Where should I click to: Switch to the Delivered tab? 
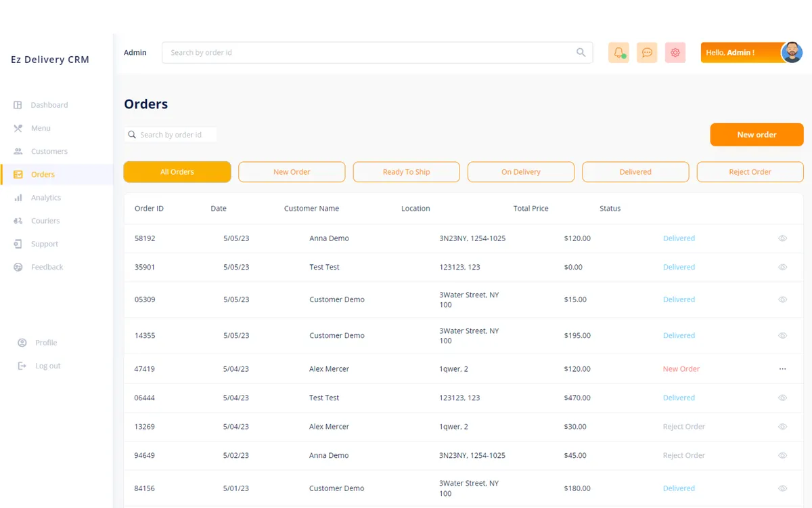[635, 172]
